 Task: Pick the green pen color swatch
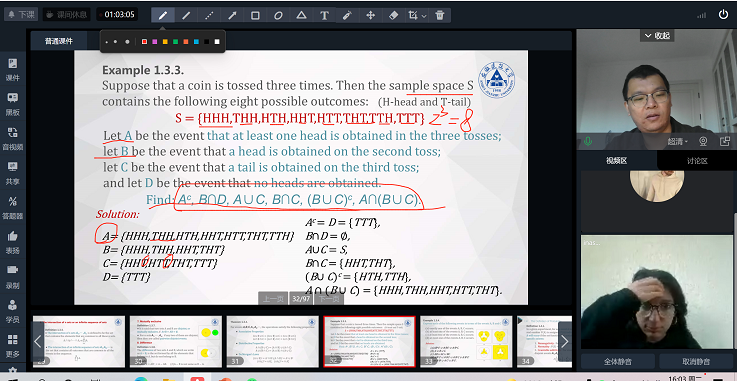(175, 42)
